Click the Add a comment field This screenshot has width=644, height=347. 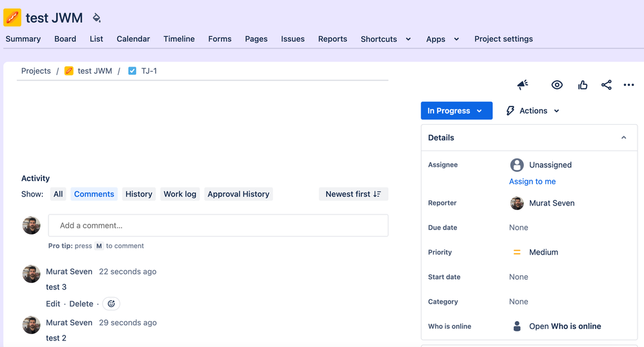pyautogui.click(x=218, y=226)
